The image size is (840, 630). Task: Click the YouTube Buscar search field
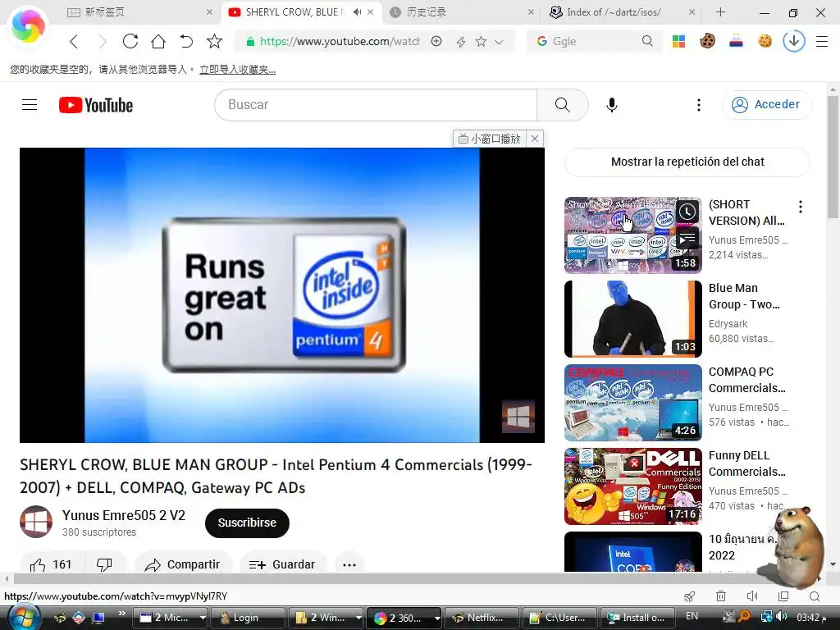(x=376, y=104)
